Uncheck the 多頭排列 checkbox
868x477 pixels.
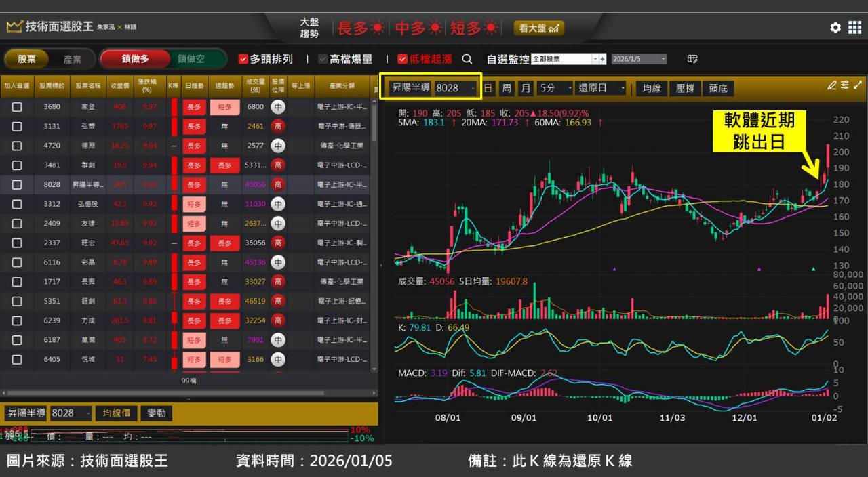[243, 59]
